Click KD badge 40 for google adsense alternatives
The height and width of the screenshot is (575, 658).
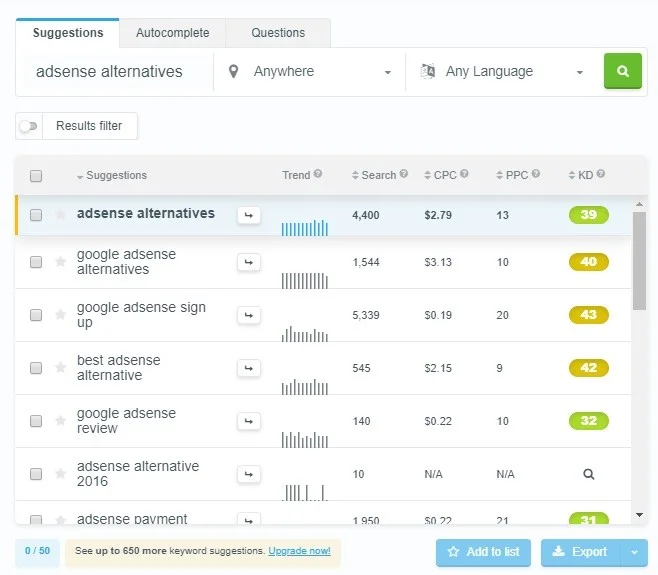[589, 262]
